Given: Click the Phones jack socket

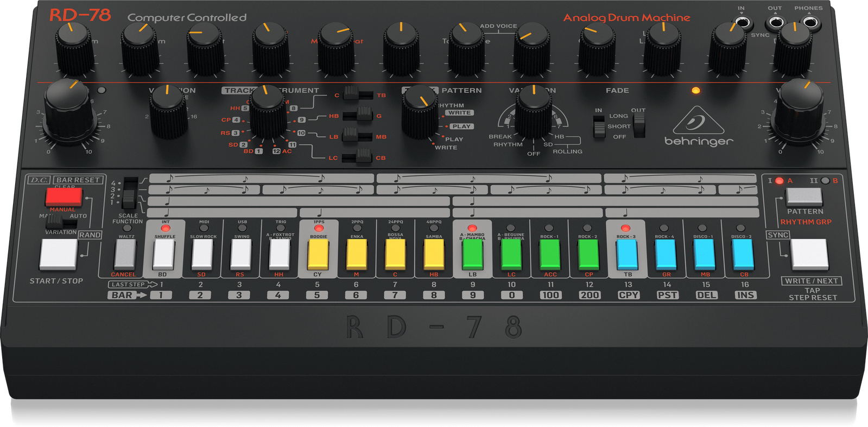Looking at the screenshot, I should click(x=810, y=23).
